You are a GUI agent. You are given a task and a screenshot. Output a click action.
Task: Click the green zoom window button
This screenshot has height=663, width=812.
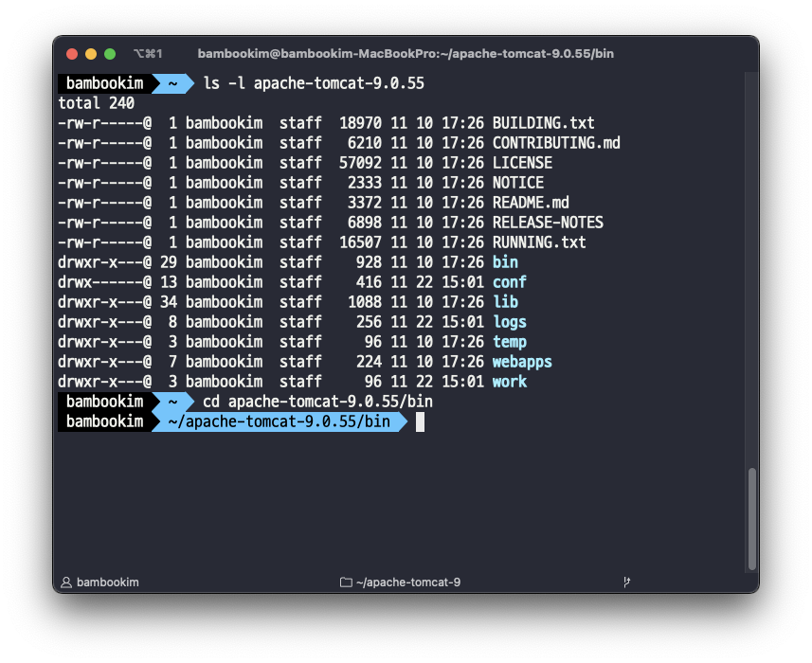[110, 54]
